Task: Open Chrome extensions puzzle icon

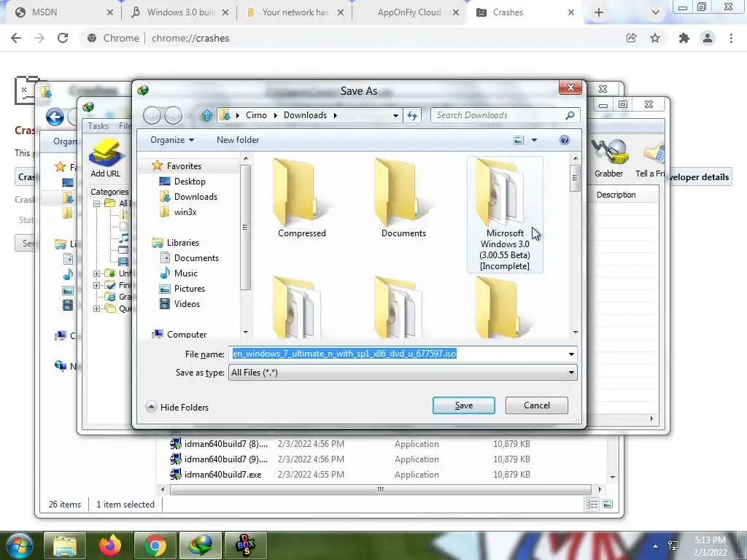Action: (x=684, y=38)
